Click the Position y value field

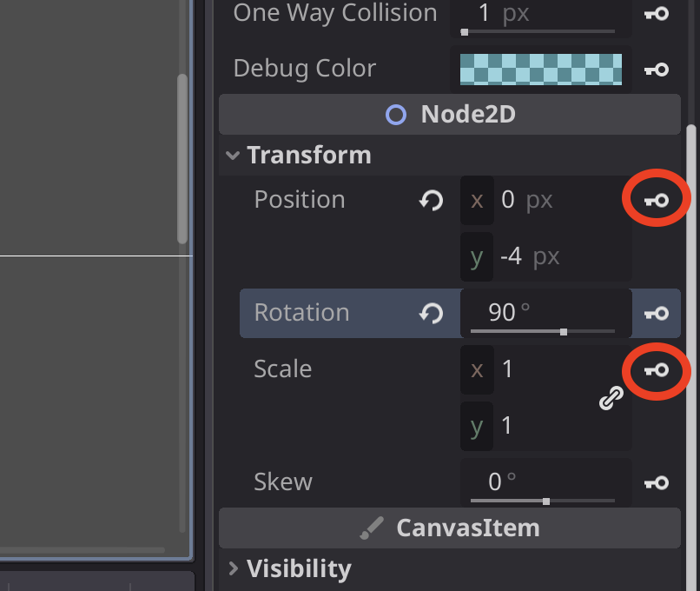[560, 257]
